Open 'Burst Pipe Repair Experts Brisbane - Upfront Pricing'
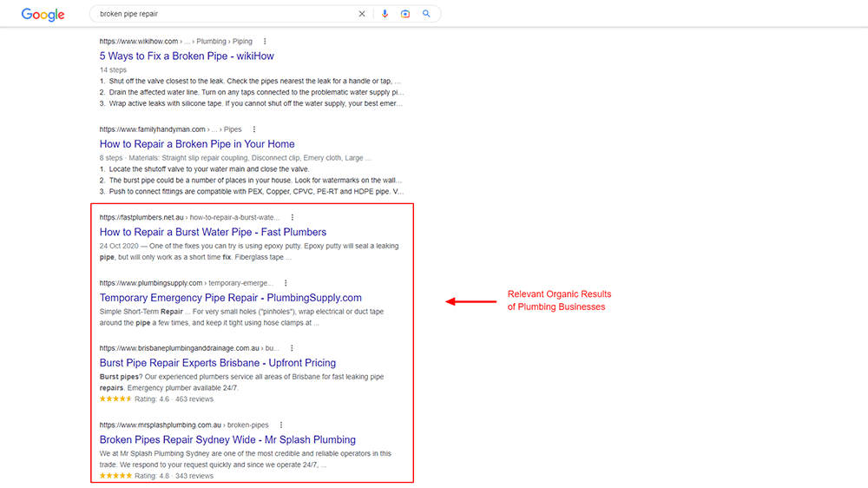Screen dimensions: 868x488 218,363
